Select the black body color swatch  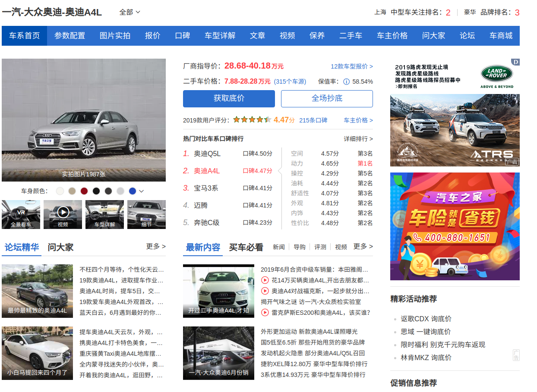pos(96,191)
